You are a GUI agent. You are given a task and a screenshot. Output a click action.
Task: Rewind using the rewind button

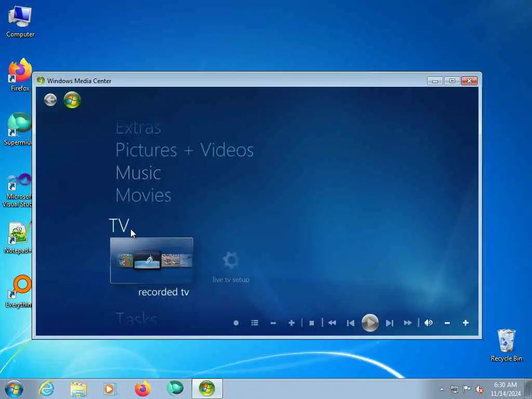[332, 323]
